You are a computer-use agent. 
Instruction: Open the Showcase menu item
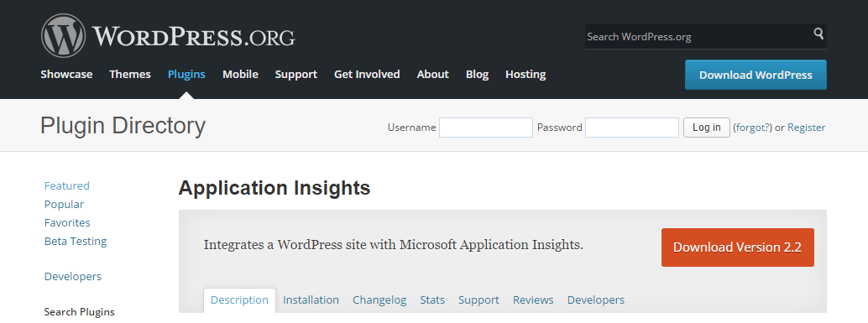click(x=66, y=74)
